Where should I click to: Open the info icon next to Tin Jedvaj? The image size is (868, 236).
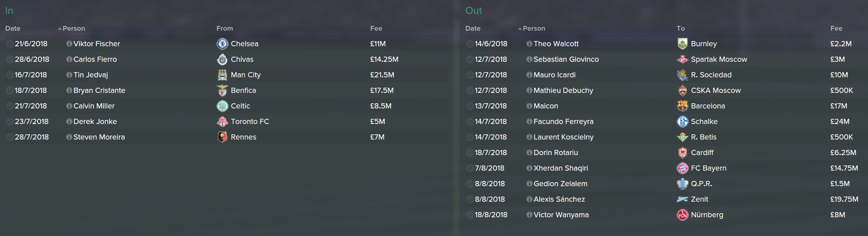(x=69, y=75)
